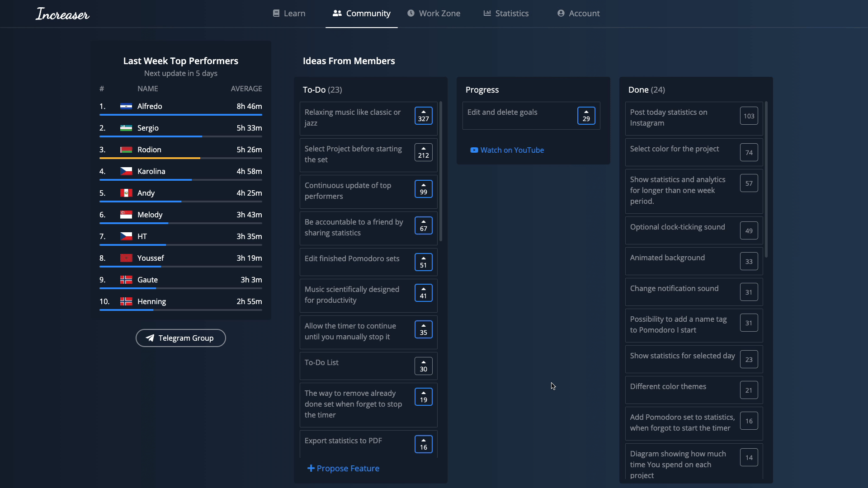Click Alfredo's average progress bar
The image size is (868, 488).
point(181,115)
